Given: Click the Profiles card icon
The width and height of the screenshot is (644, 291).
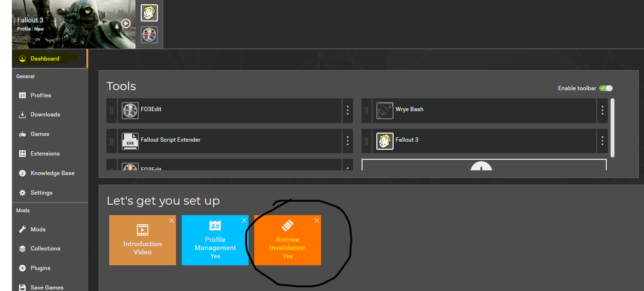Looking at the screenshot, I should point(22,95).
